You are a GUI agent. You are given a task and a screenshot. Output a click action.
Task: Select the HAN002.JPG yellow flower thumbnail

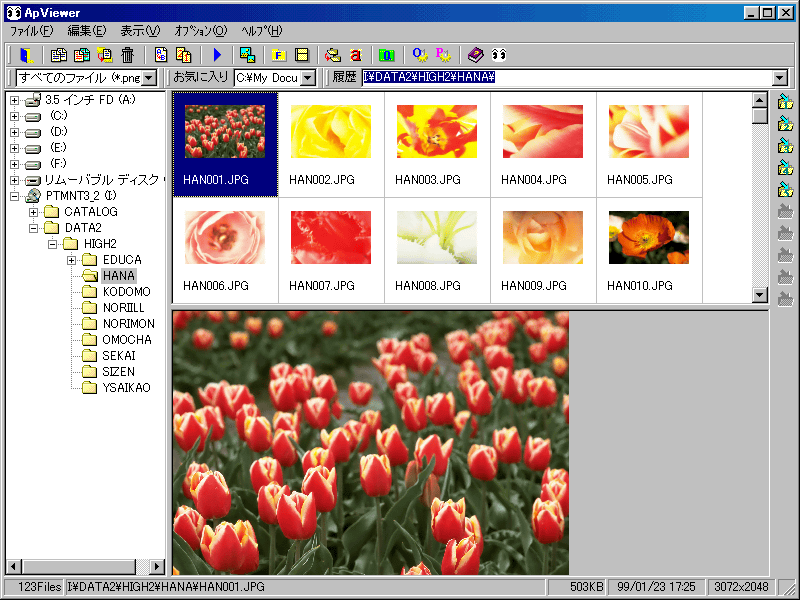click(x=331, y=144)
